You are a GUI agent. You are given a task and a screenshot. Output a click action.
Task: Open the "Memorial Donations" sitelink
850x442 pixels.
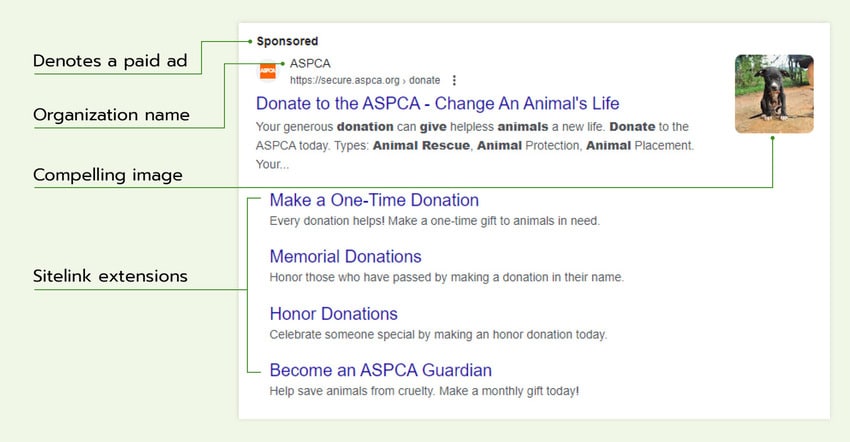click(x=345, y=257)
